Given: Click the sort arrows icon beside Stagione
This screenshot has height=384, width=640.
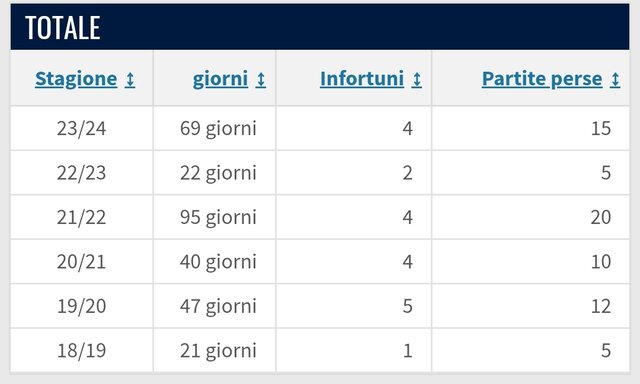Looking at the screenshot, I should coord(130,80).
